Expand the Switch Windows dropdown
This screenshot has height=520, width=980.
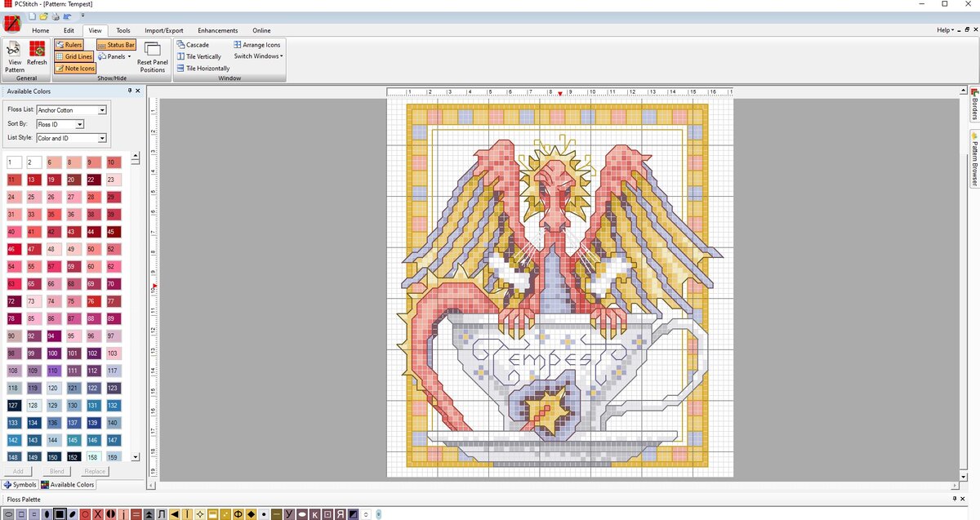click(258, 56)
